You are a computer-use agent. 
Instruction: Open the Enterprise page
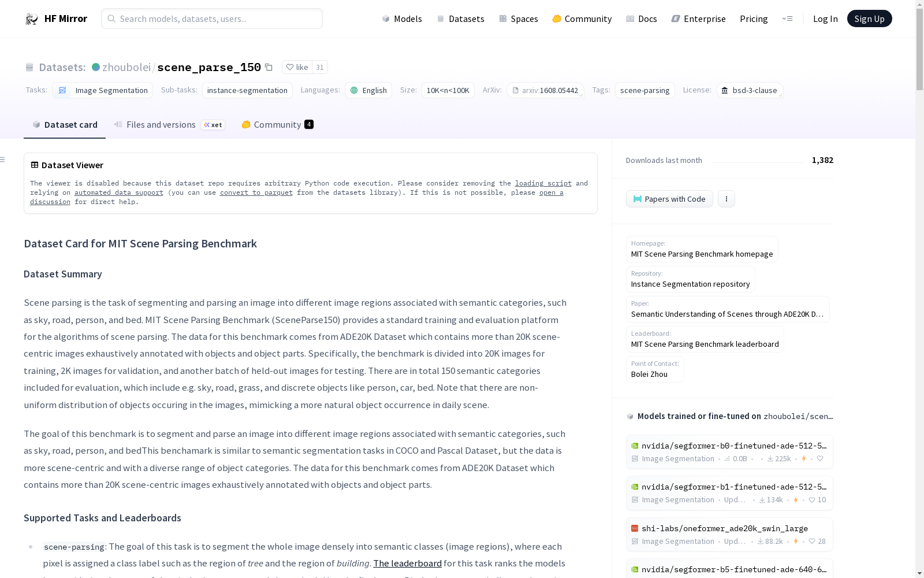tap(699, 18)
